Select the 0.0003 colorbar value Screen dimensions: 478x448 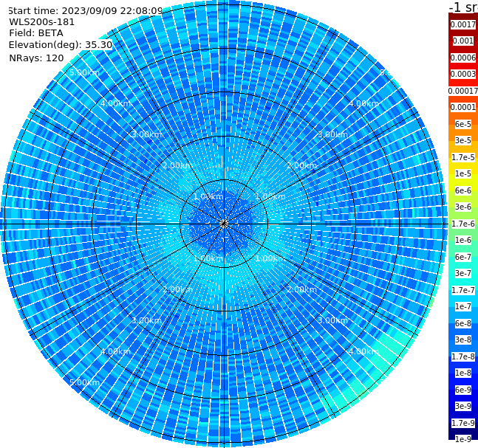tap(463, 74)
